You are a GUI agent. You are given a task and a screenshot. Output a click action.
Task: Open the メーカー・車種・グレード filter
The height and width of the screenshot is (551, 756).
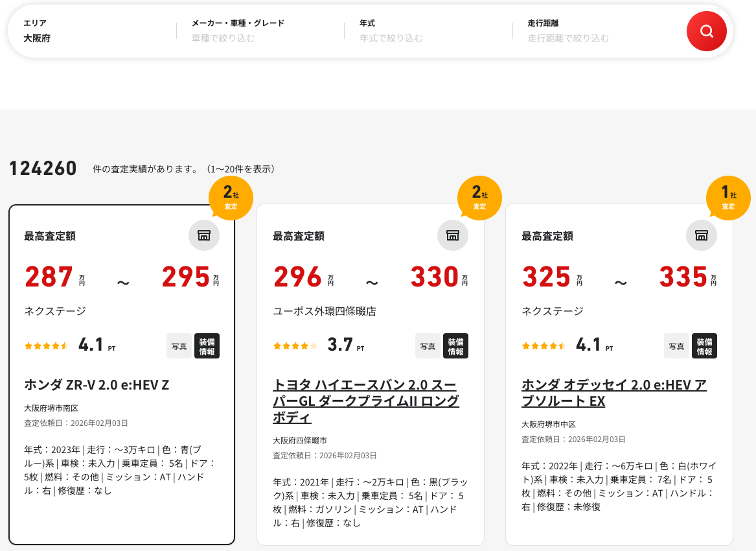[259, 31]
